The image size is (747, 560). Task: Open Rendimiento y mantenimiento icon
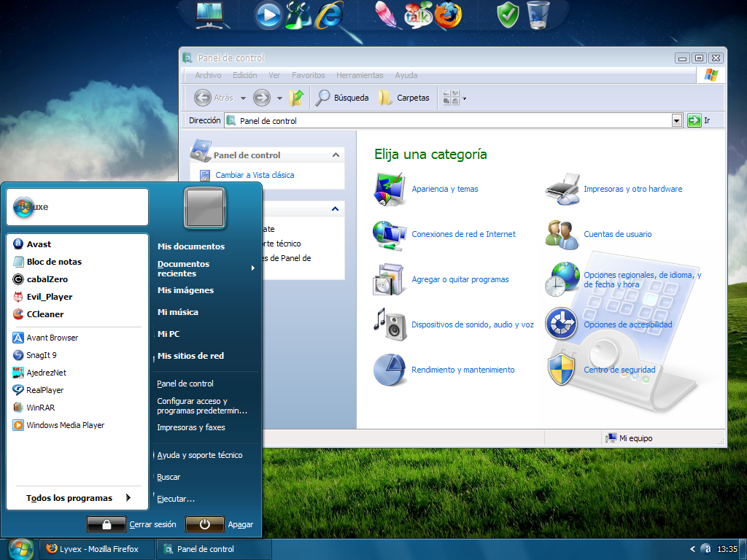[389, 370]
